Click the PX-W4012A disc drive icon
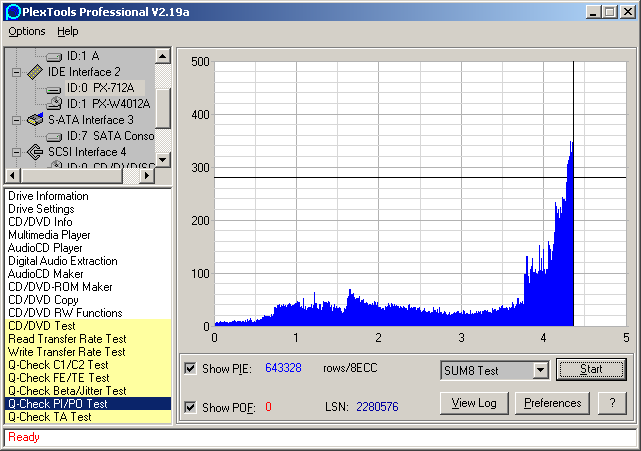Image resolution: width=641 pixels, height=451 pixels. tap(54, 104)
